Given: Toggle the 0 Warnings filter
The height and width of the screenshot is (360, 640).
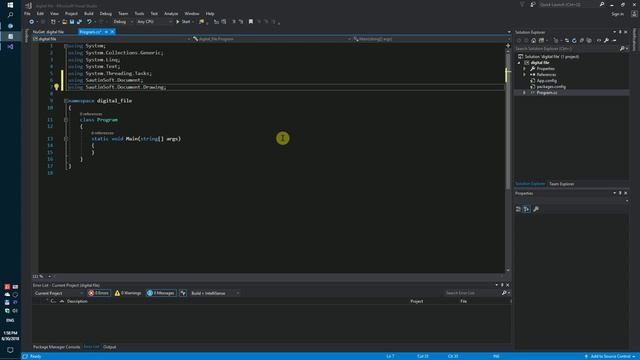Looking at the screenshot, I should tap(128, 293).
